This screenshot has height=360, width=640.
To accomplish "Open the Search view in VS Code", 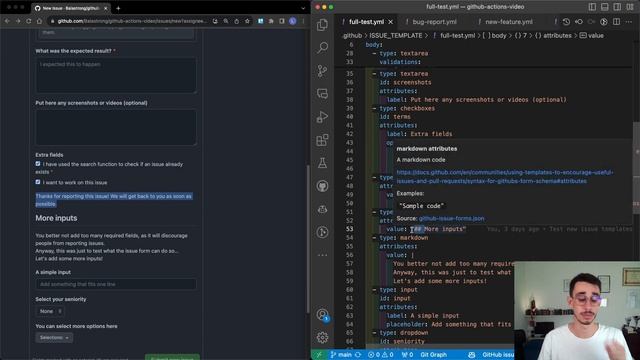I will [x=322, y=48].
